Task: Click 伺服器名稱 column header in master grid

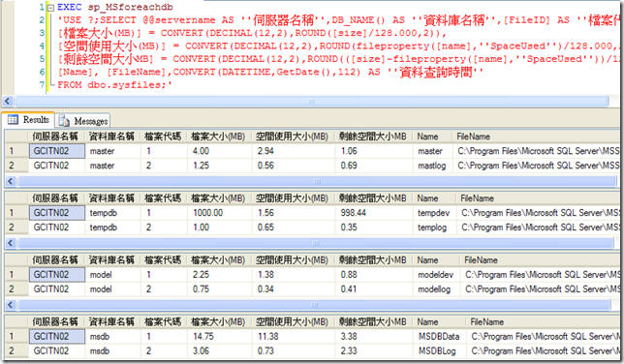Action: 57,136
